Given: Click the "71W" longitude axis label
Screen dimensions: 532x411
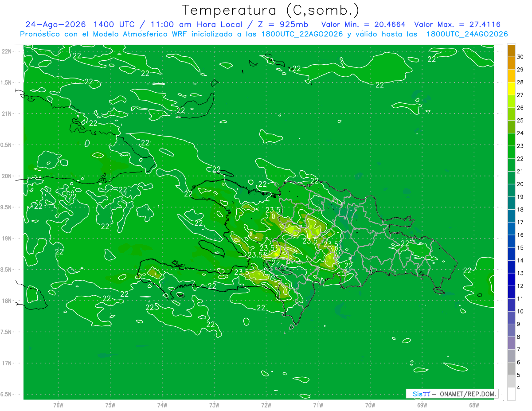Looking at the screenshot, I should point(318,405).
